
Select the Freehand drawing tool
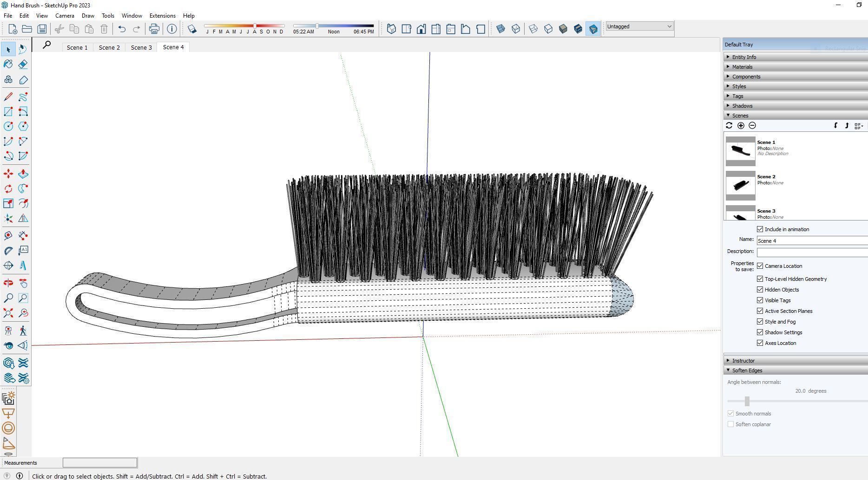pyautogui.click(x=23, y=97)
